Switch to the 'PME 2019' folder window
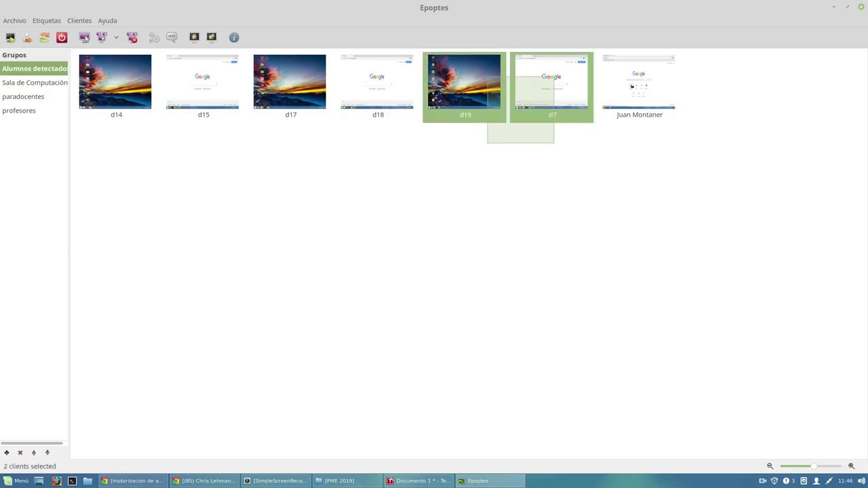 click(x=347, y=481)
